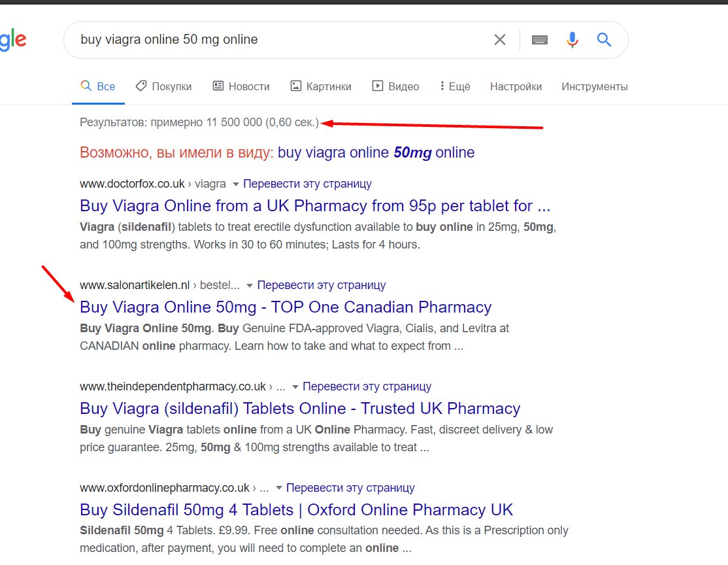Open the on-screen keyboard icon

tap(539, 40)
